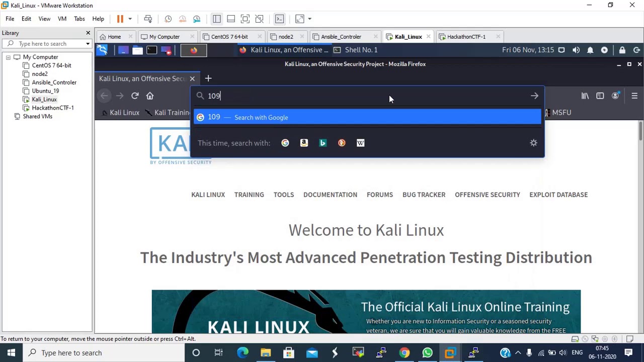Search this time with Wikipedia icon
Screen dimensions: 644x362
tap(360, 143)
